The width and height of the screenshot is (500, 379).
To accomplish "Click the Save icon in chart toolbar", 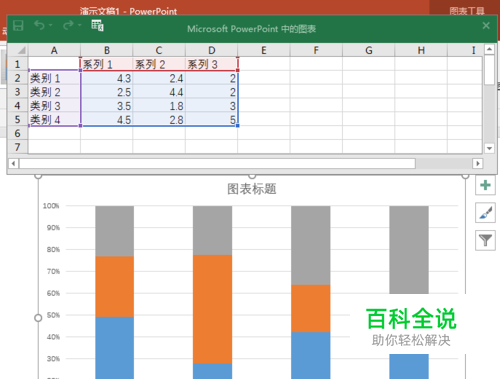I will 18,26.
